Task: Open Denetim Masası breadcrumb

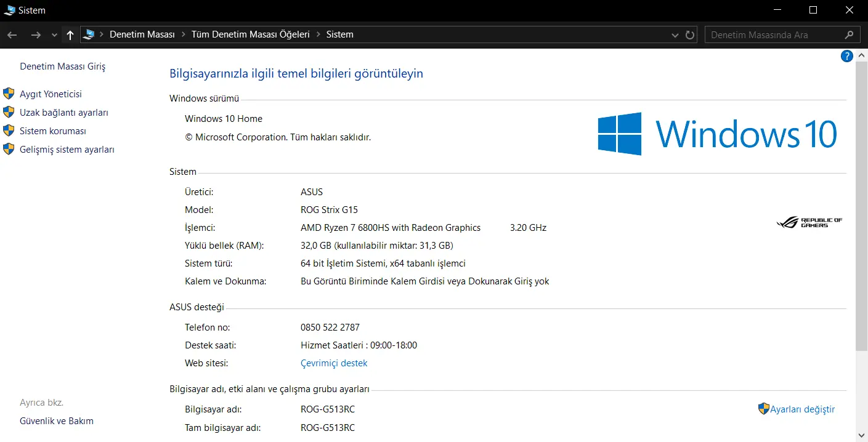Action: (x=142, y=34)
